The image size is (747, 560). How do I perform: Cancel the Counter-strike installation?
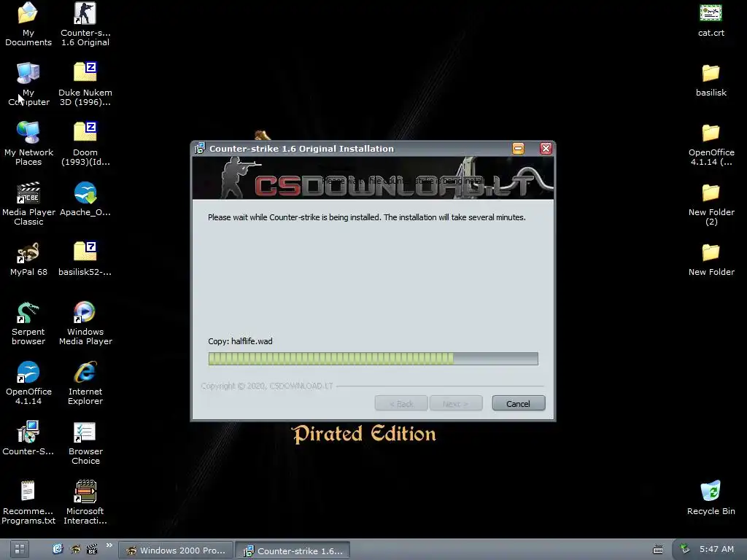(x=519, y=404)
